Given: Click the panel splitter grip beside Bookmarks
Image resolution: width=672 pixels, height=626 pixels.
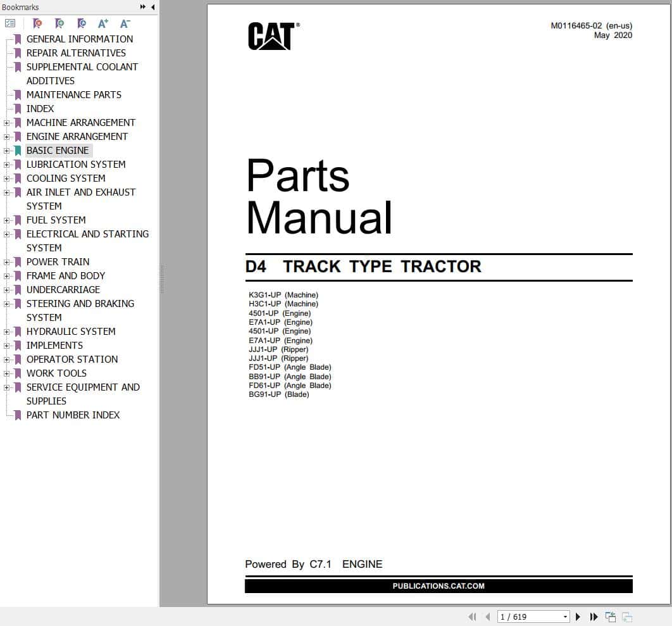Looking at the screenshot, I should click(x=162, y=279).
